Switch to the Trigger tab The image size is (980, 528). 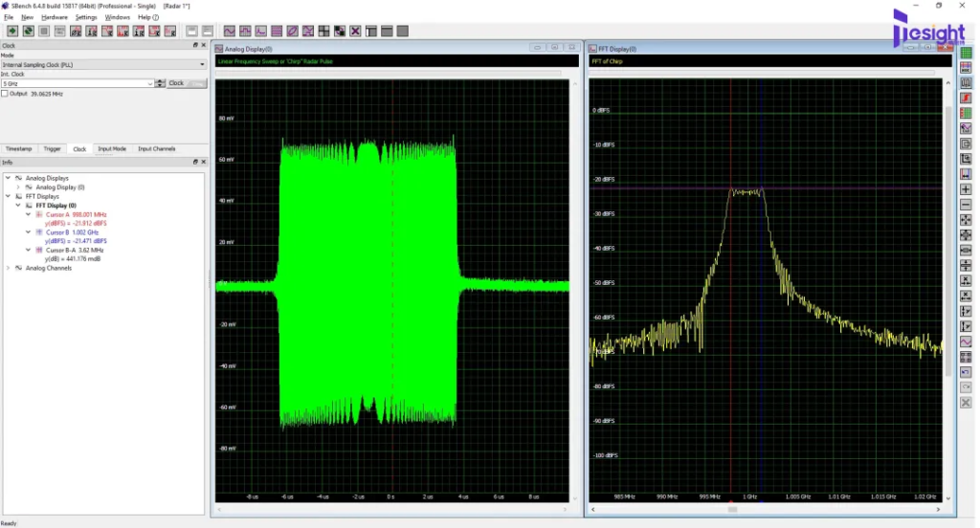coord(52,148)
